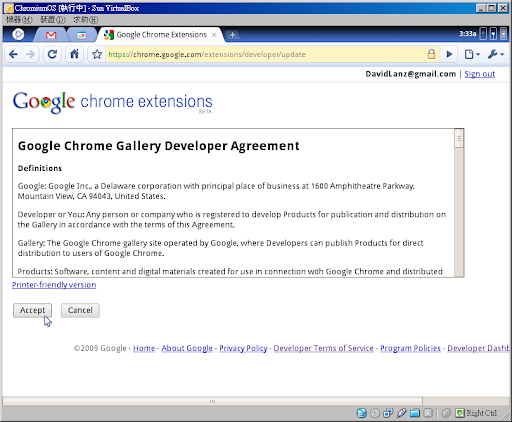Screen dimensions: 512x422
Task: Click the VirtualBox USB devices status icon
Action: [401, 413]
